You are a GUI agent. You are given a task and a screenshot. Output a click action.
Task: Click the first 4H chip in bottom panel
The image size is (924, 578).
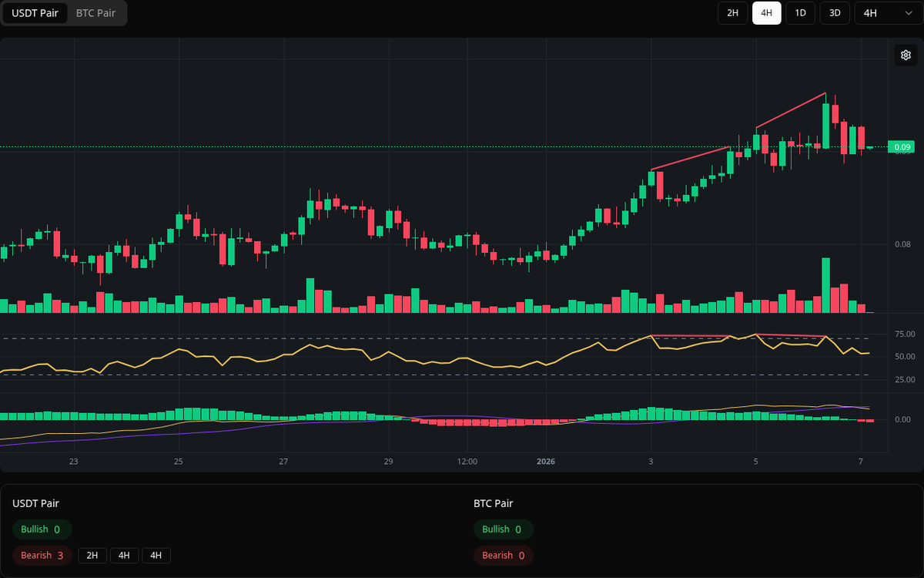[124, 555]
